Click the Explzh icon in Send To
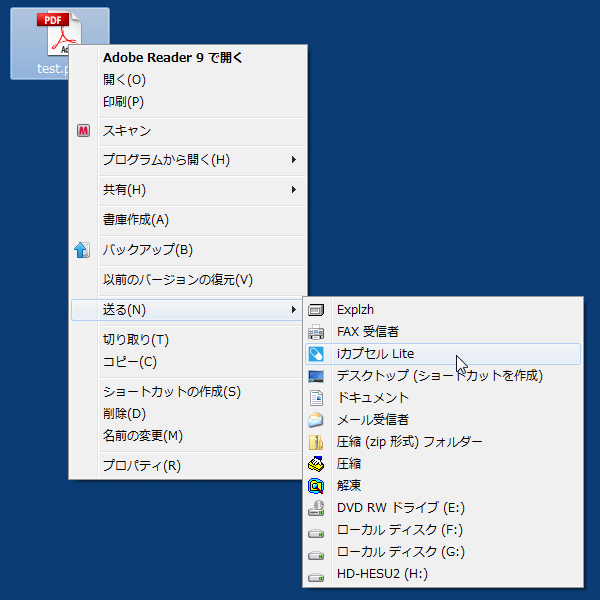Screen dimensions: 600x600 tap(316, 310)
